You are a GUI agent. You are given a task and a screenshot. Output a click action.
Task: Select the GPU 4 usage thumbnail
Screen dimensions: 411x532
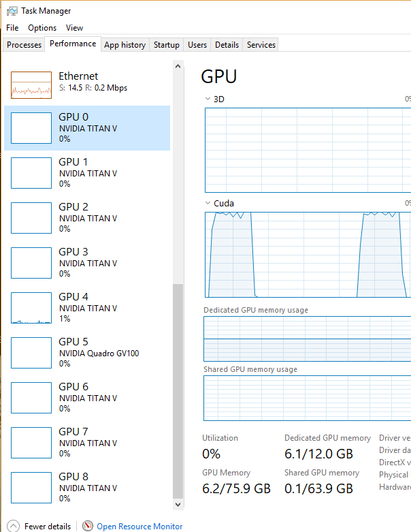pyautogui.click(x=31, y=308)
